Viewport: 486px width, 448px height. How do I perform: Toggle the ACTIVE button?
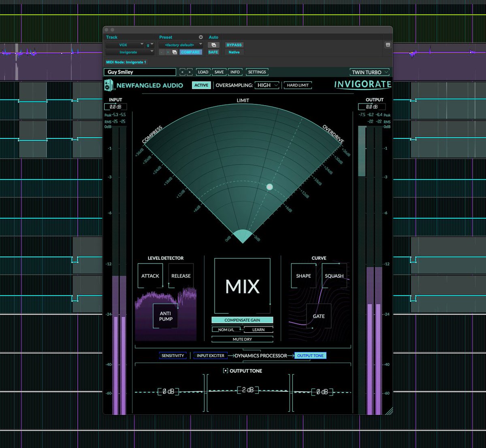click(201, 85)
